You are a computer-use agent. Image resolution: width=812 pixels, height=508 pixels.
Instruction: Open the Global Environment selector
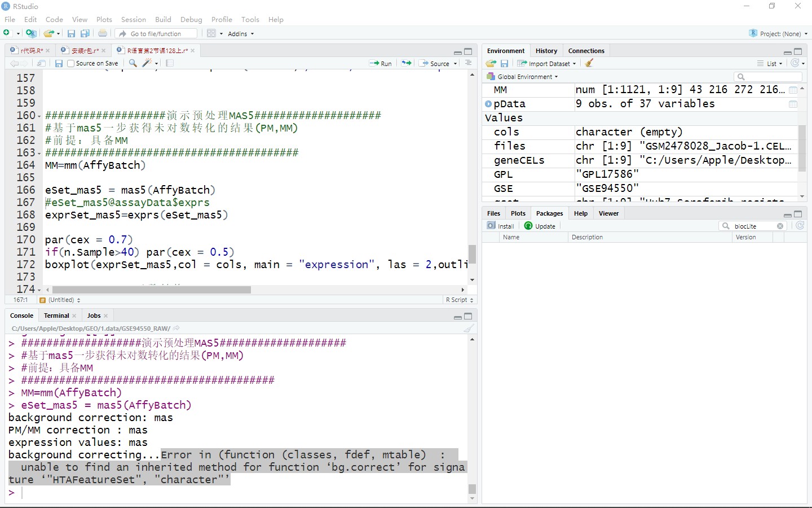523,77
